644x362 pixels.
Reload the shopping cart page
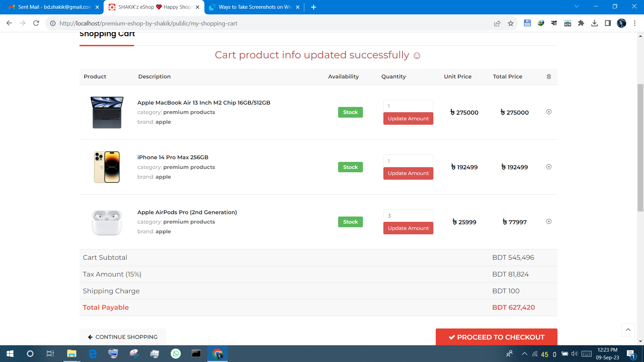(36, 23)
